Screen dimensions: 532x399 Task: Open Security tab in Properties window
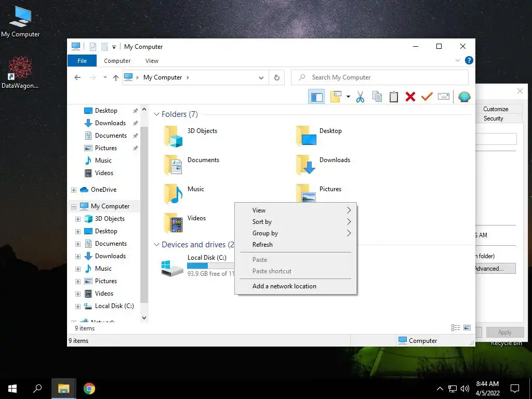(494, 118)
